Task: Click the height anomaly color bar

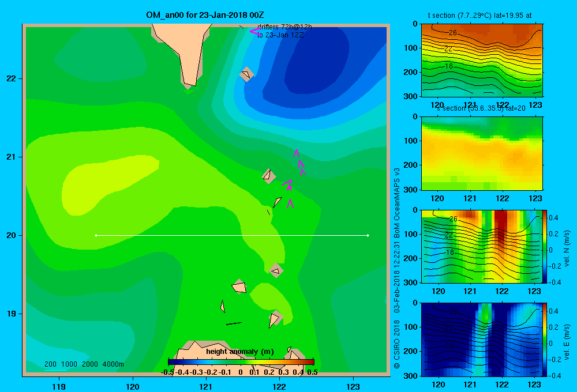Action: click(x=241, y=362)
